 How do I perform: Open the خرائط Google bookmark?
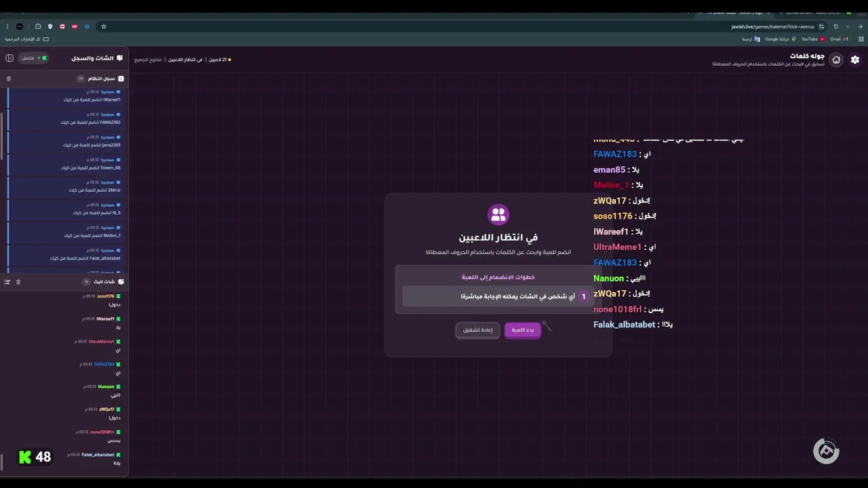click(x=780, y=39)
